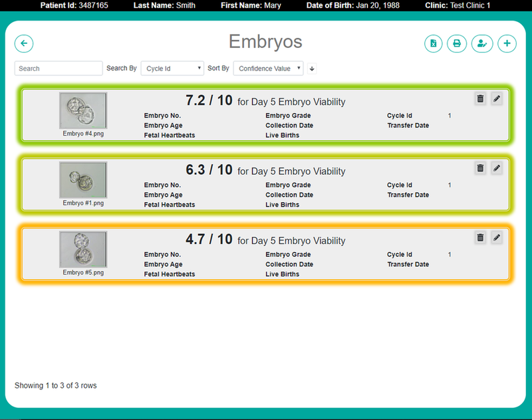Edit the 7.2 / 10 embryo record
The height and width of the screenshot is (420, 532).
coord(496,99)
